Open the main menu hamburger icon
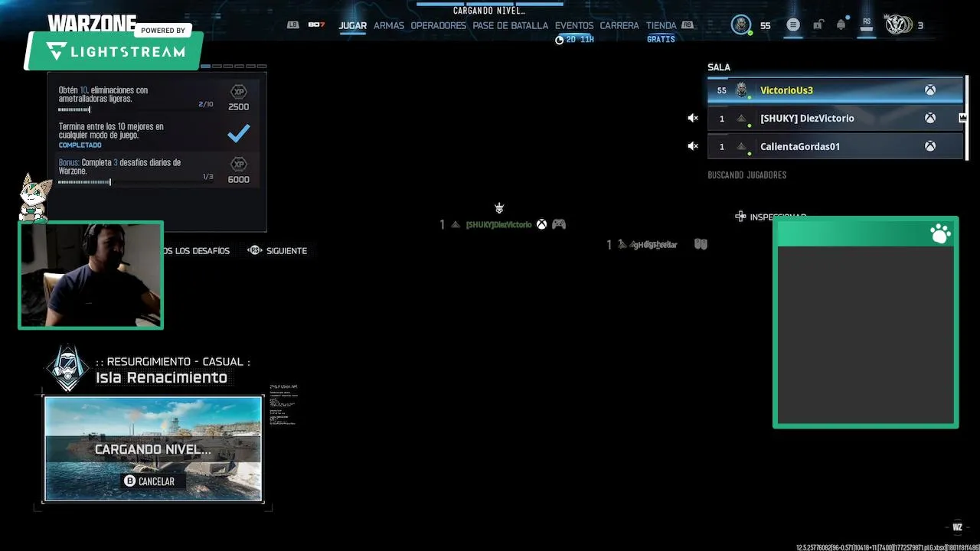This screenshot has width=980, height=551. coord(793,25)
